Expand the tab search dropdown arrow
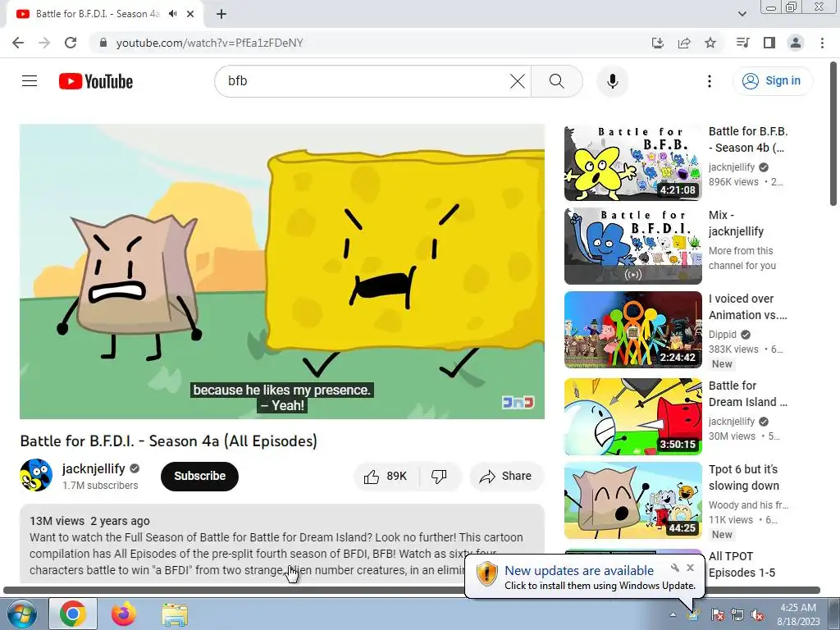The height and width of the screenshot is (630, 840). [x=742, y=14]
